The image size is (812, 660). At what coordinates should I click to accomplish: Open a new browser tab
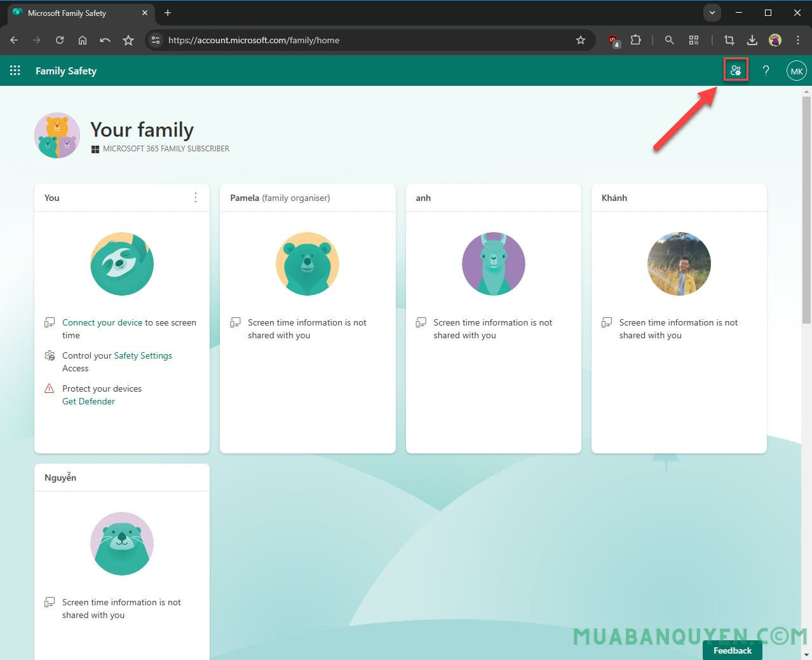click(x=168, y=13)
